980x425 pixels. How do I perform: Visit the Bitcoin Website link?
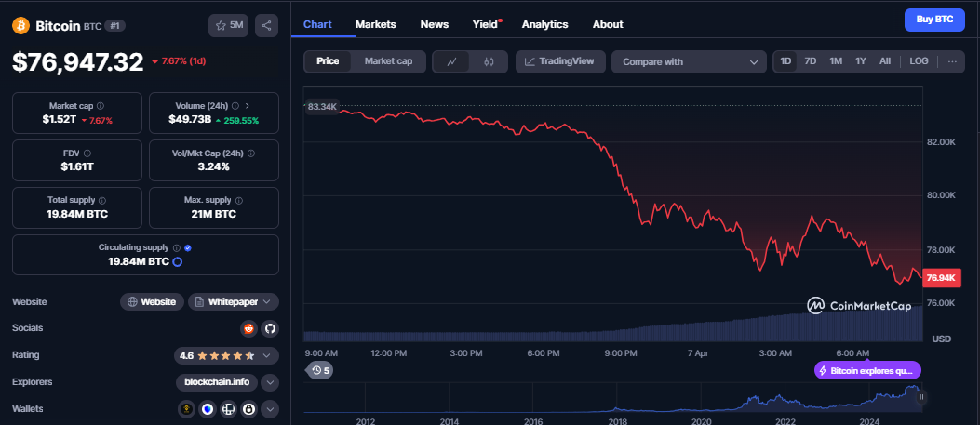pos(152,301)
